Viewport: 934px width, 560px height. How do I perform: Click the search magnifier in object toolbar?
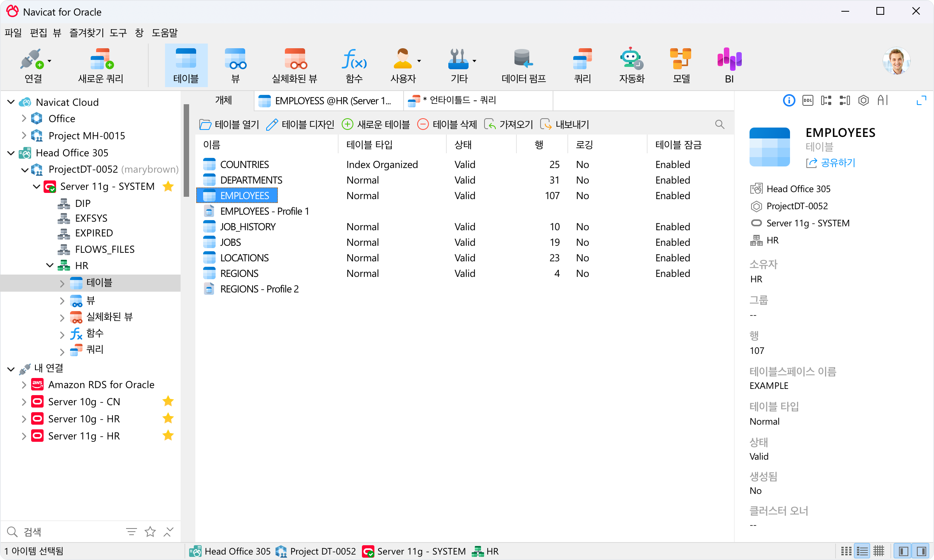pyautogui.click(x=720, y=124)
